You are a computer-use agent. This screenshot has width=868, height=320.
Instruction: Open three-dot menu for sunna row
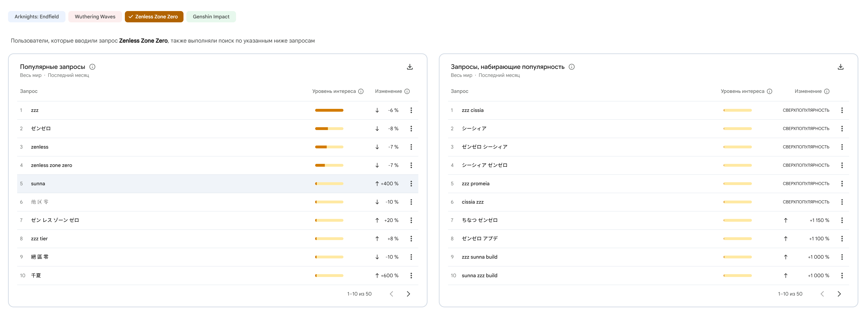tap(411, 183)
